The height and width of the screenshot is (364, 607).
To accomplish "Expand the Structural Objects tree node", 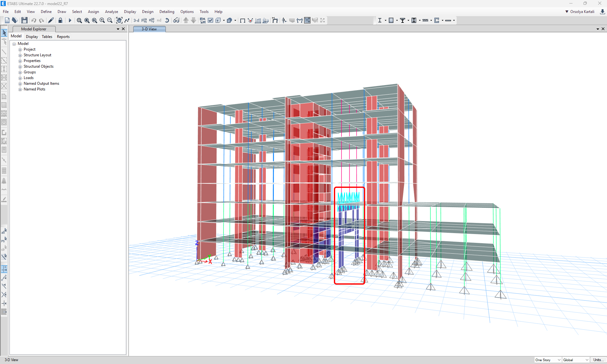I will click(20, 67).
